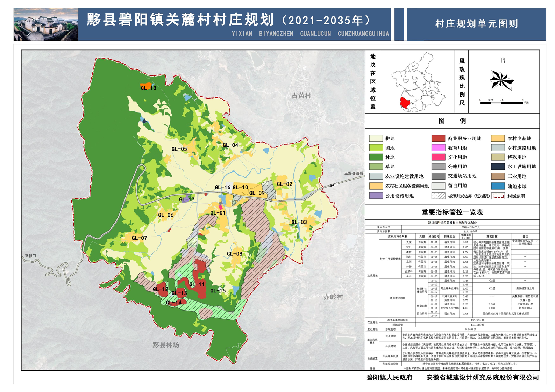555x392 pixels.
Task: Click the GL-16 parcel label on map
Action: coord(222,187)
